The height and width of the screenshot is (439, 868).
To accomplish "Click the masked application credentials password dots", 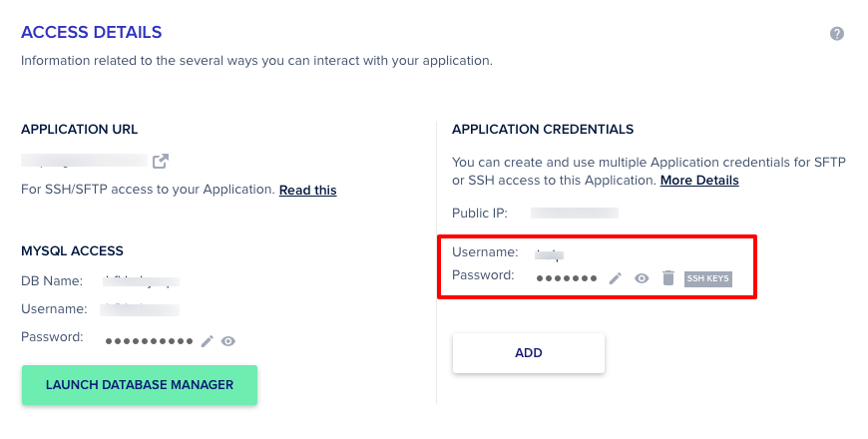I will pos(566,278).
